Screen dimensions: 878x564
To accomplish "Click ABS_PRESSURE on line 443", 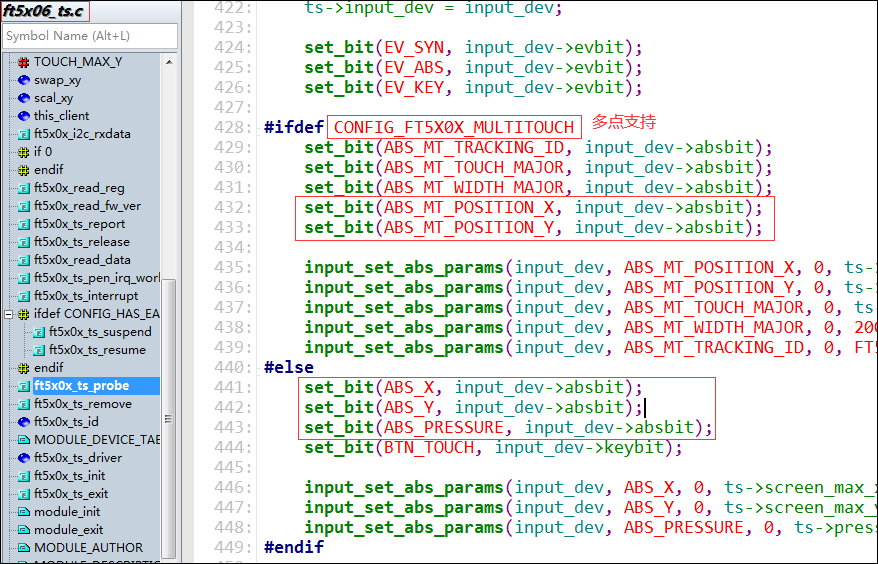I will (x=443, y=427).
